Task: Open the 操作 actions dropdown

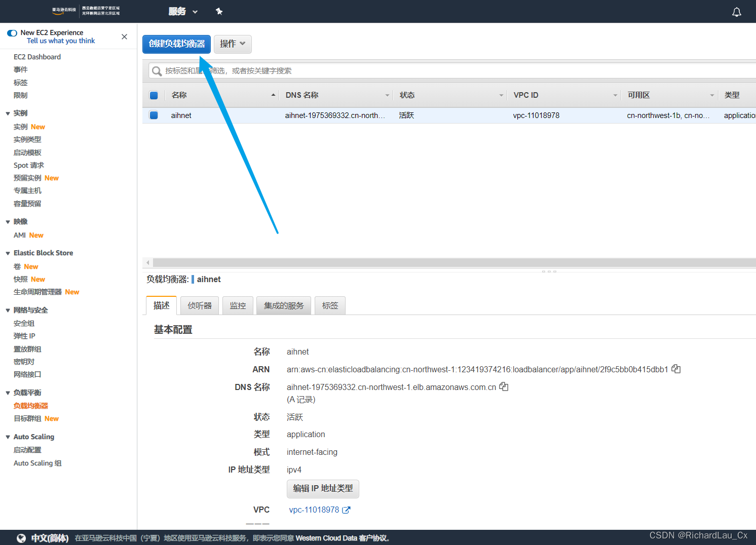Action: 233,44
